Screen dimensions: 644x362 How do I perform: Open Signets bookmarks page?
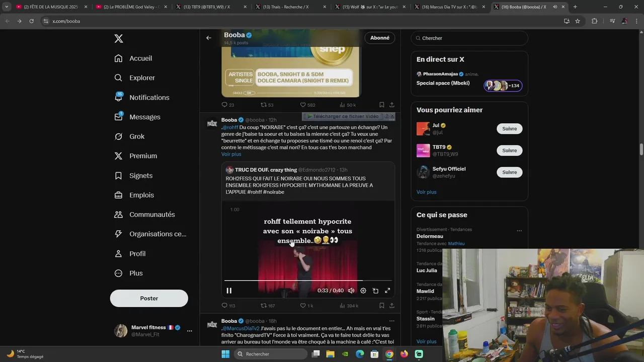point(133,175)
